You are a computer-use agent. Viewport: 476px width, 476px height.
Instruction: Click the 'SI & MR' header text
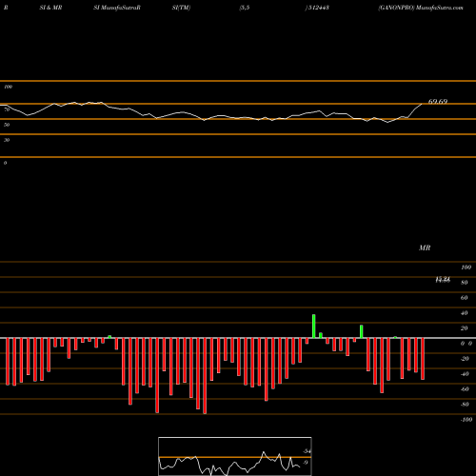click(x=50, y=8)
